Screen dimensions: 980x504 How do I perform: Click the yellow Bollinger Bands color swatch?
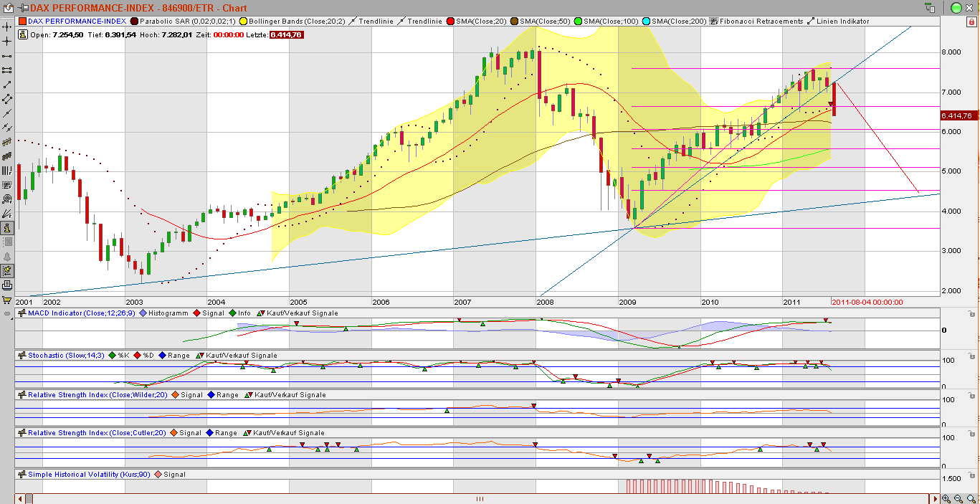coord(243,22)
